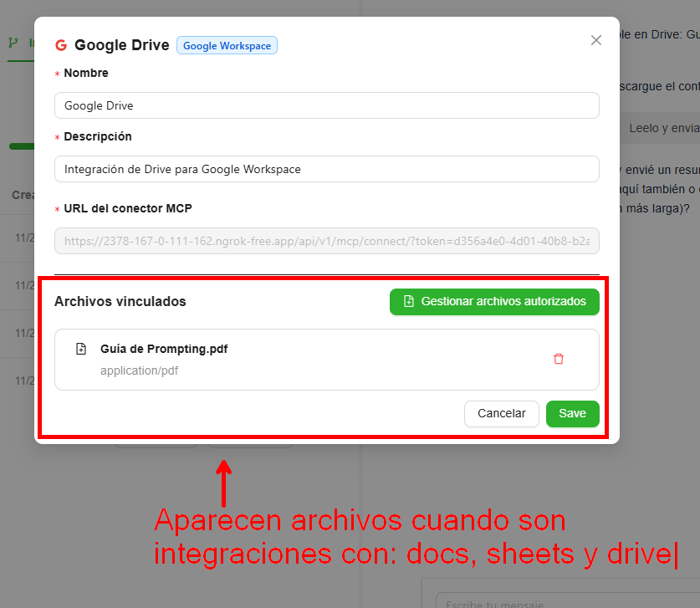The width and height of the screenshot is (700, 608).
Task: Click the branch icon in the background tab
Action: [x=13, y=42]
